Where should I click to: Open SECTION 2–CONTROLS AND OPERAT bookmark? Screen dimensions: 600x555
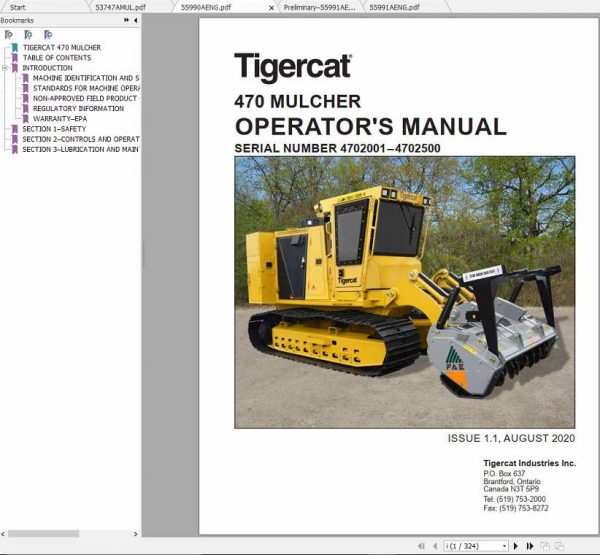pyautogui.click(x=81, y=139)
